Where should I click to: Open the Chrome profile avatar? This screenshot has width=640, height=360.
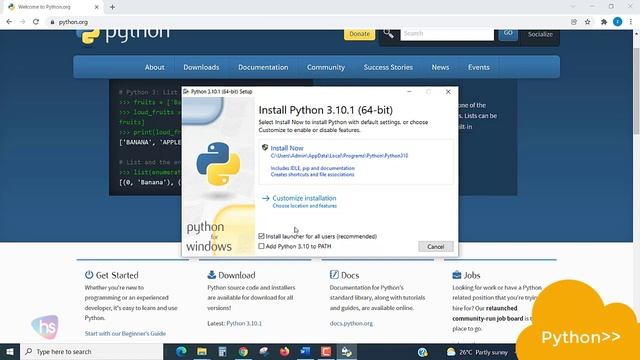coord(618,22)
